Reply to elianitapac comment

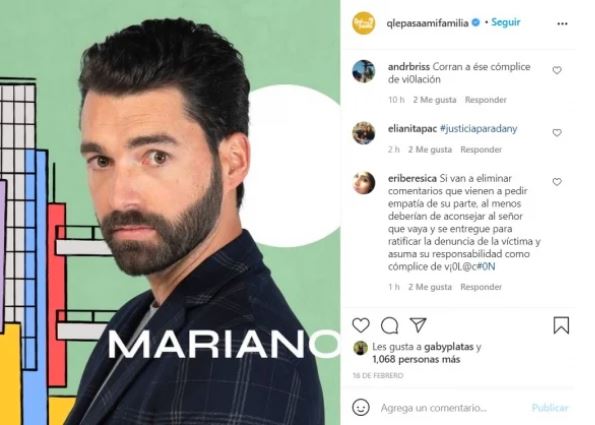(x=481, y=150)
